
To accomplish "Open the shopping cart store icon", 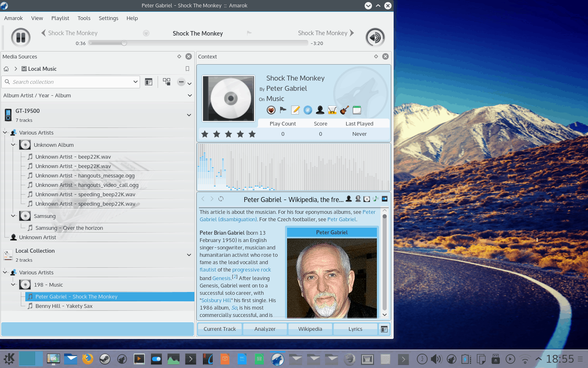I will [332, 110].
